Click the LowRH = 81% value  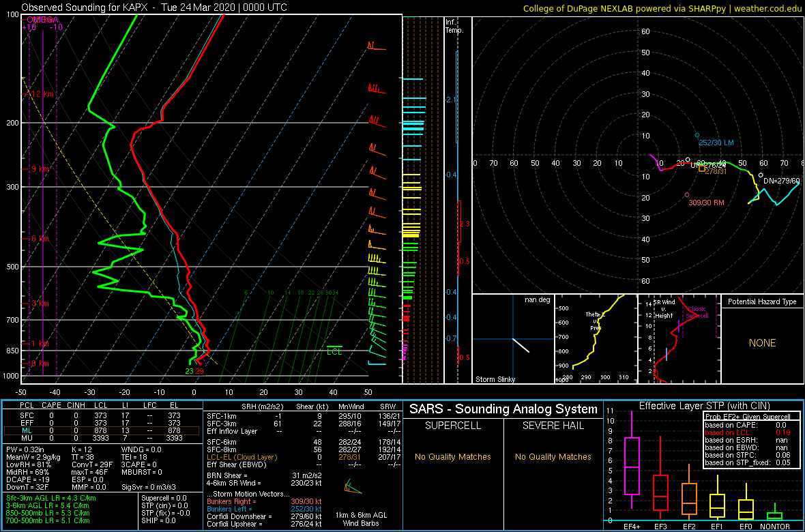[28, 464]
